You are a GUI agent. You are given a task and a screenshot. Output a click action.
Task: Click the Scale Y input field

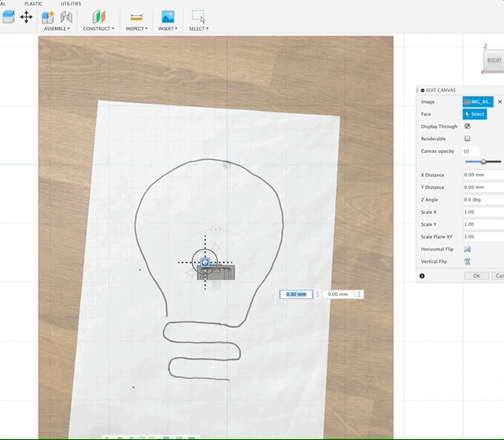tap(483, 224)
